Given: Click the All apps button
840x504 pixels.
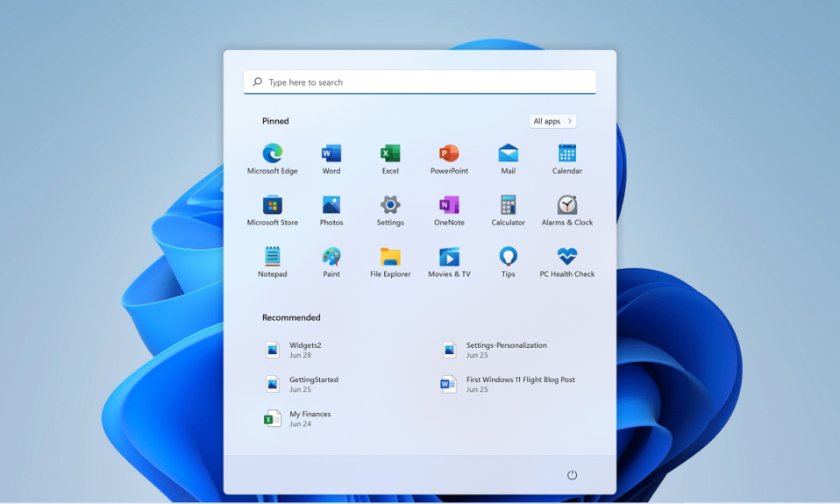Looking at the screenshot, I should [x=552, y=121].
